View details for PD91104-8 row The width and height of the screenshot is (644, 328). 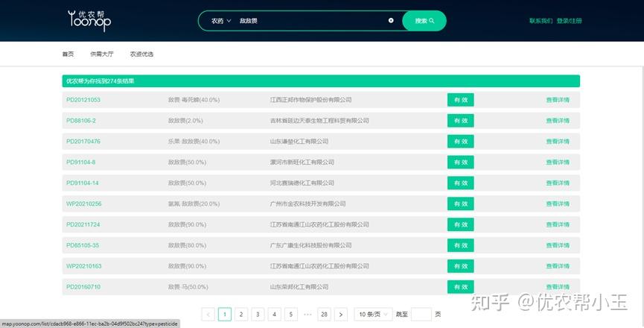[558, 162]
